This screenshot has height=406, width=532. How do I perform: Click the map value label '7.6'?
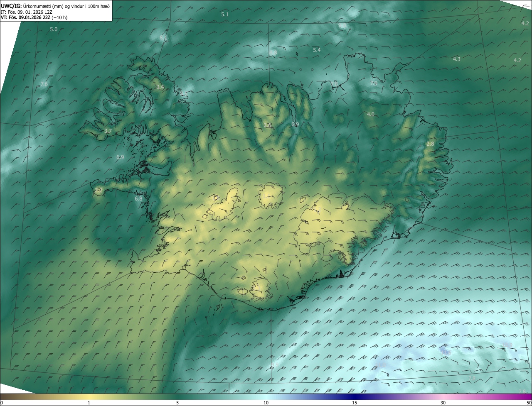click(x=44, y=84)
